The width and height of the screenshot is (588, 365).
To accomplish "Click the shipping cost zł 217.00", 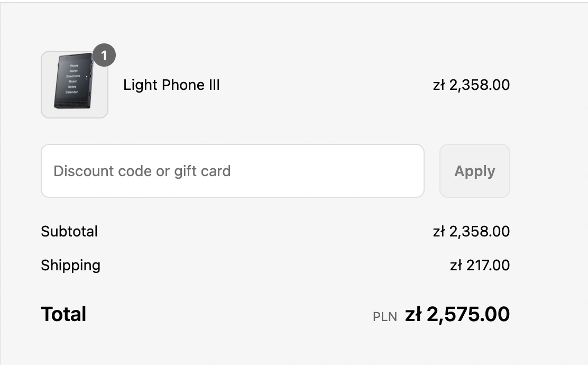I will pos(480,266).
